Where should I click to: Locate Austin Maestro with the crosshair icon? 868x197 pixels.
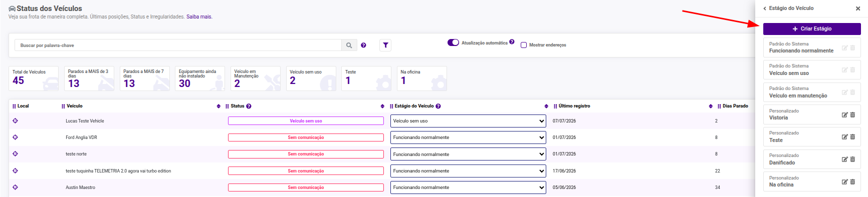pos(15,187)
